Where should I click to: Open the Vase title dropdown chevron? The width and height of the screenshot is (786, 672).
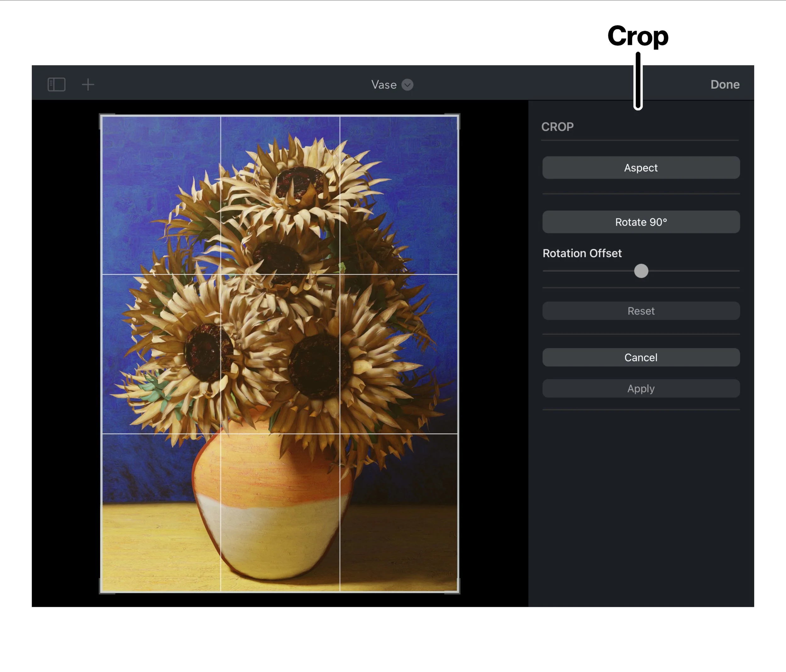click(407, 85)
